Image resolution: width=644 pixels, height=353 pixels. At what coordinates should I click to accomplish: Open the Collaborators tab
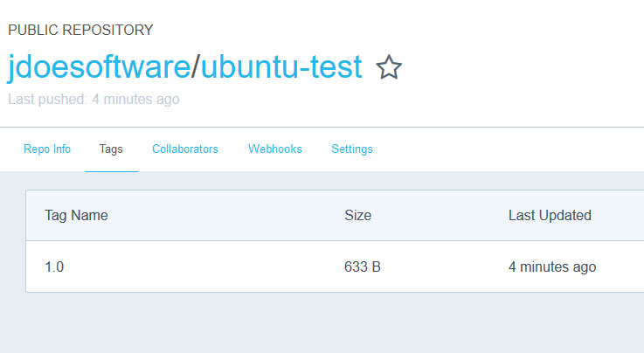tap(185, 149)
